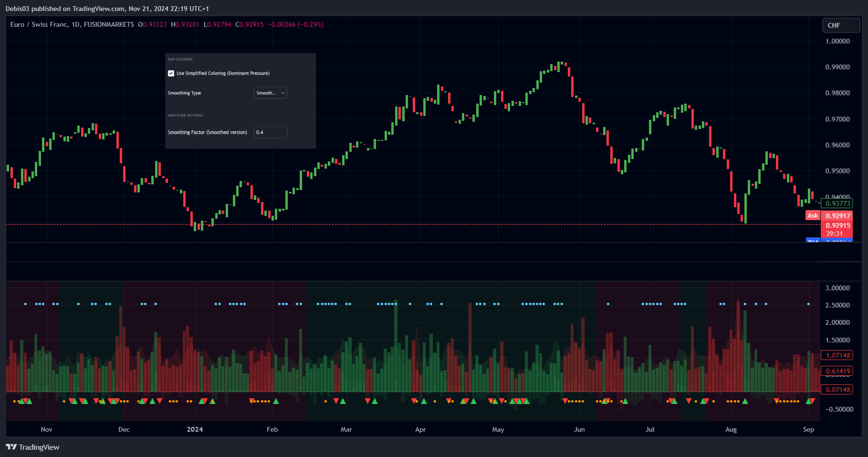Image resolution: width=868 pixels, height=457 pixels.
Task: Click the 0.99000 price axis label
Action: pyautogui.click(x=837, y=67)
